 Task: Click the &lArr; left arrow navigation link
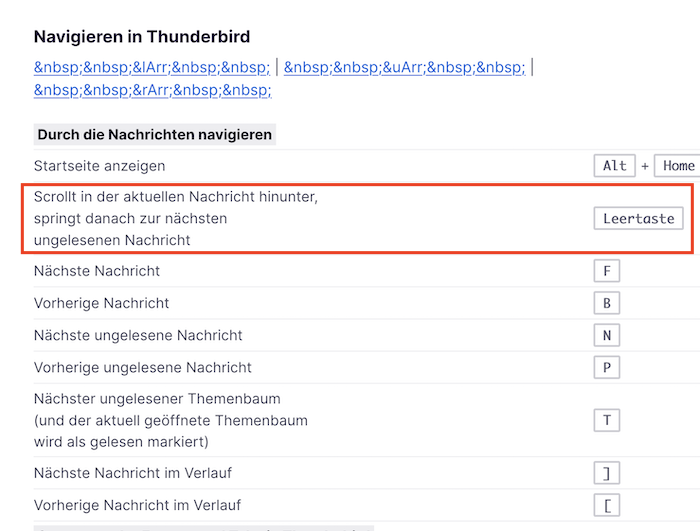(152, 67)
